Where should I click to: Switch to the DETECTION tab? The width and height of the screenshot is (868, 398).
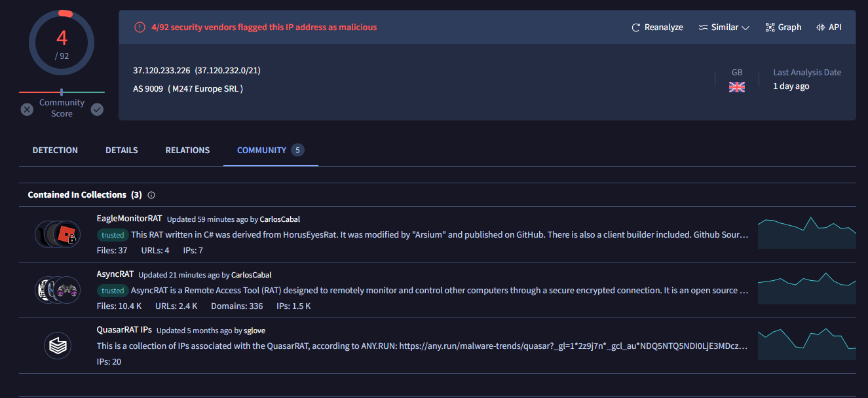(x=55, y=151)
